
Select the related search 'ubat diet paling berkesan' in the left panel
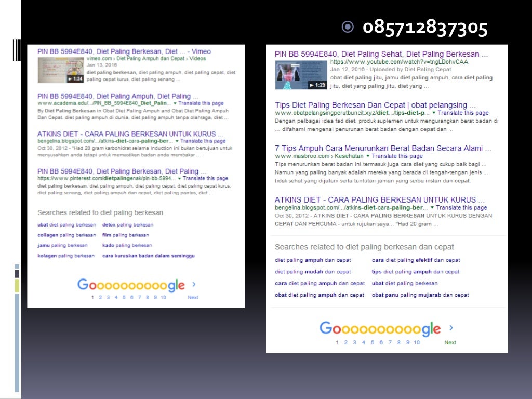(x=66, y=224)
